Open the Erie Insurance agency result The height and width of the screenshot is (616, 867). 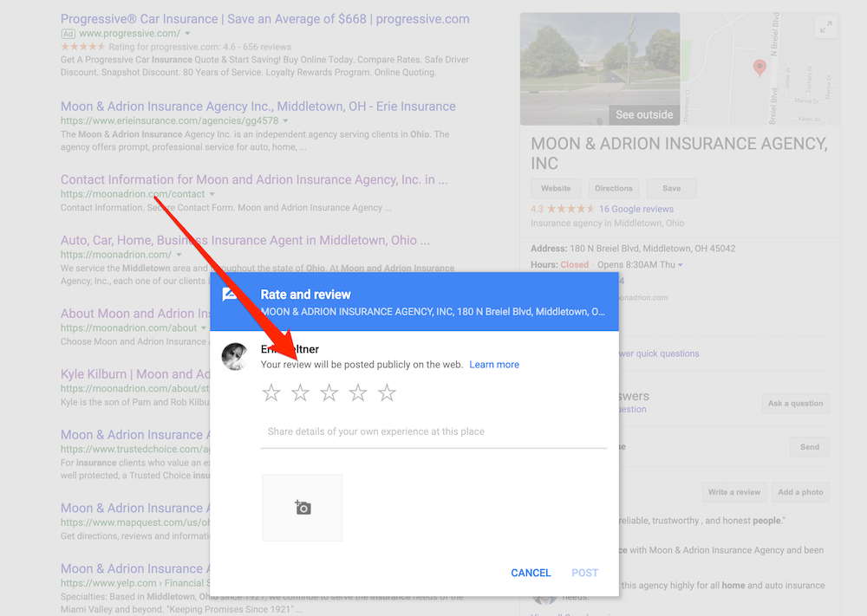point(258,106)
